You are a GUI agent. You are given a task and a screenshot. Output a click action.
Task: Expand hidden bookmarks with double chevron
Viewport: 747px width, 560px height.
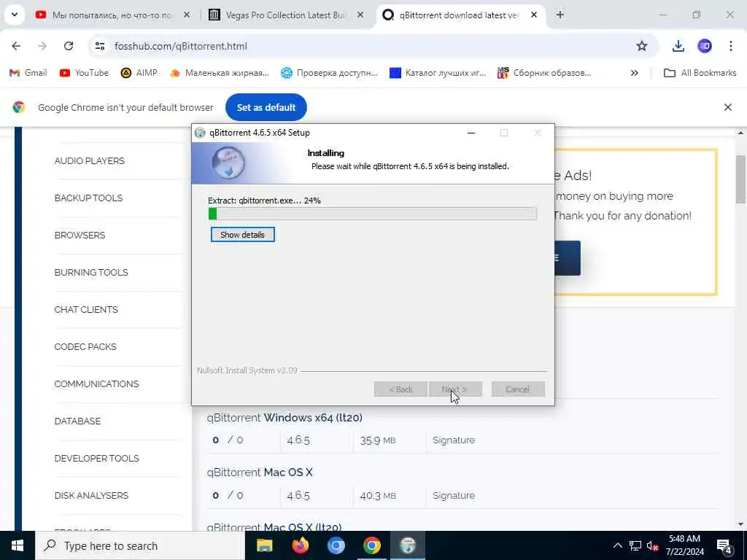coord(634,73)
